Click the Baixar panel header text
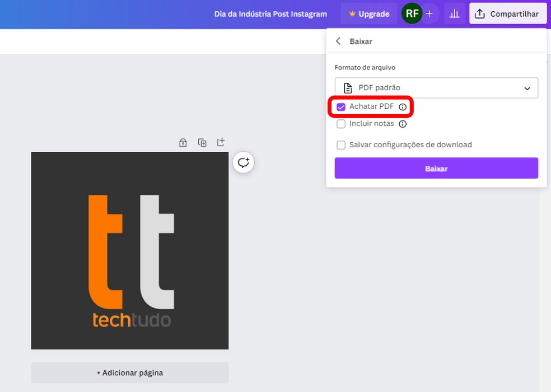 point(361,41)
